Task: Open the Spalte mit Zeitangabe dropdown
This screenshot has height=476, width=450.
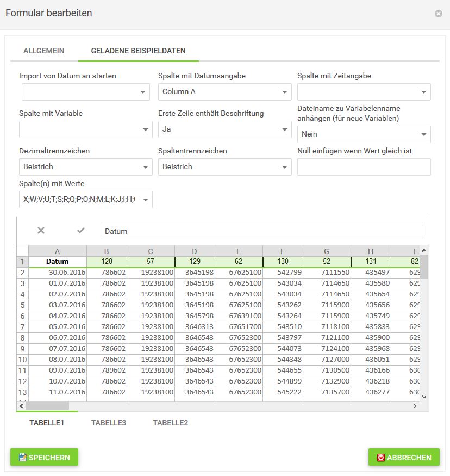Action: point(364,92)
